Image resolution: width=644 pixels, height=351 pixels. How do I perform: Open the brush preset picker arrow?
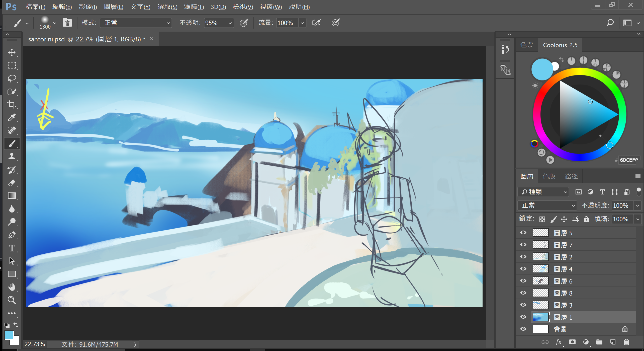click(55, 23)
